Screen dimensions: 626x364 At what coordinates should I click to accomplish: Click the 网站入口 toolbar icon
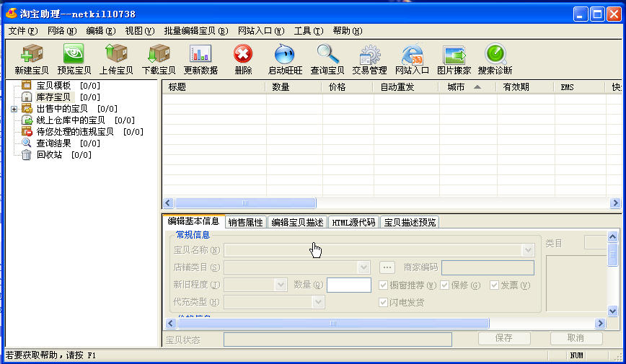click(x=412, y=54)
